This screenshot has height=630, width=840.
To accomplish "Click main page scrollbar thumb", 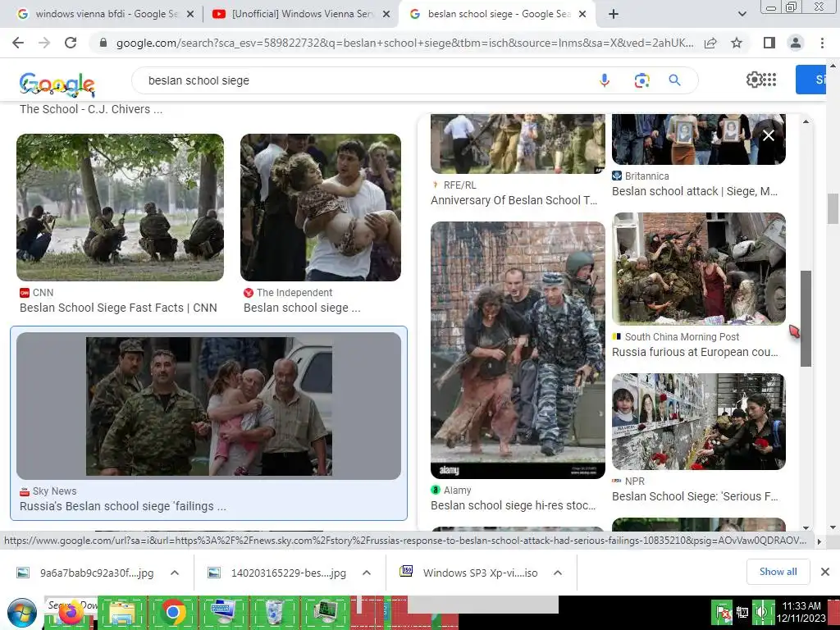I will pos(833,208).
